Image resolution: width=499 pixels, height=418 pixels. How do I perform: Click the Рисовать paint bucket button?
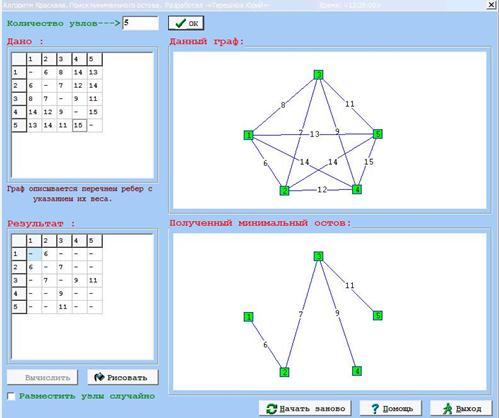[122, 377]
